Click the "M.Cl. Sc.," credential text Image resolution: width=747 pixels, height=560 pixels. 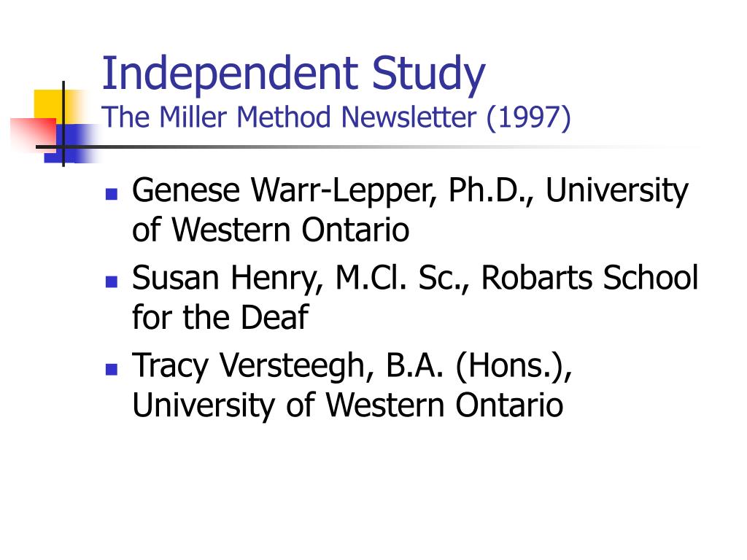[403, 278]
